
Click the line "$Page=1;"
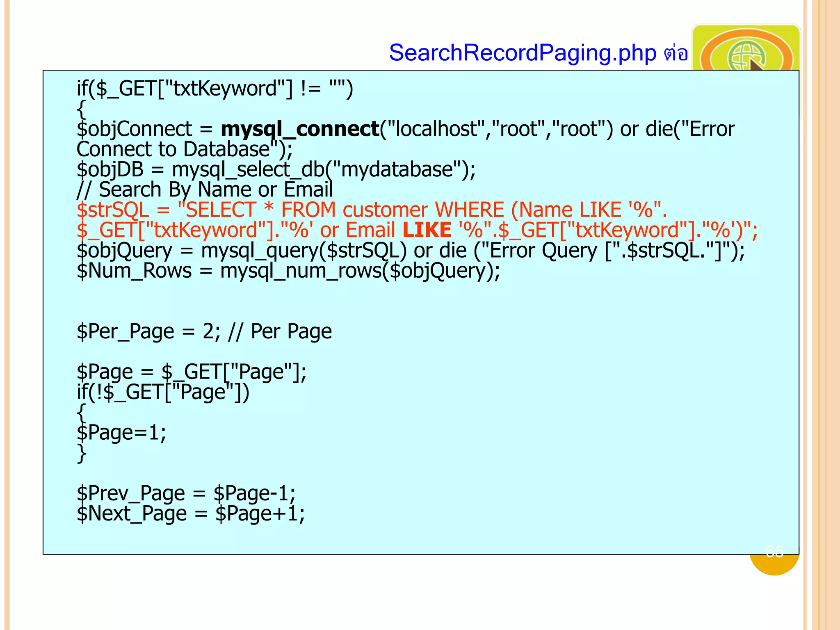pos(121,433)
